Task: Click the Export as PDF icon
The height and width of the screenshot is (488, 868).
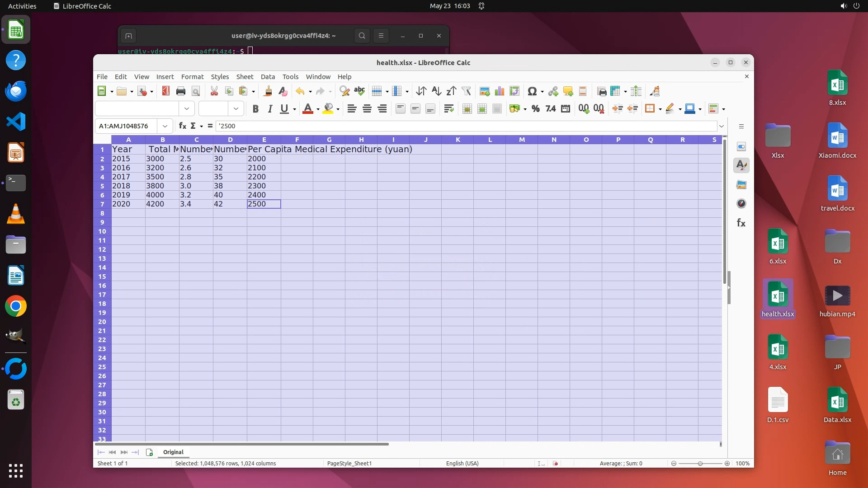Action: pos(165,91)
